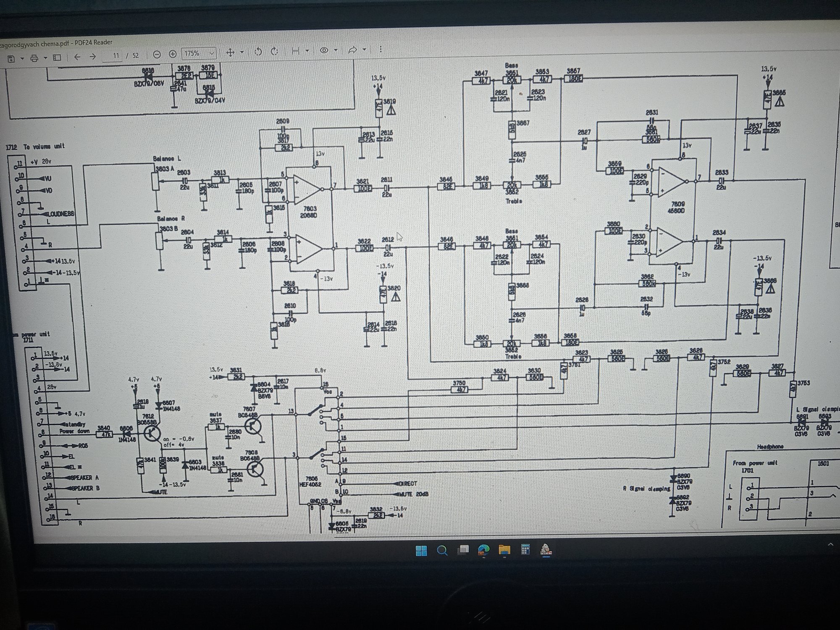Expand the Save dropdown arrow

pyautogui.click(x=22, y=58)
